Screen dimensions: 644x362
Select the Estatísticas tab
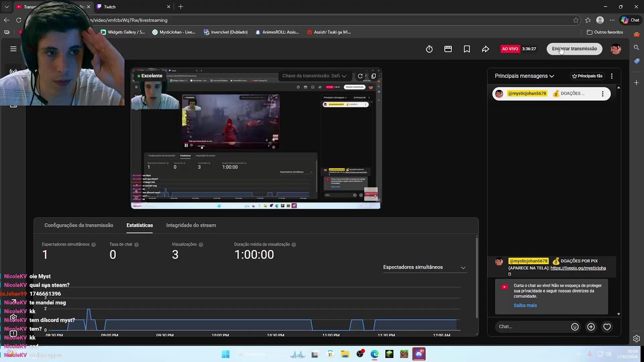point(139,225)
